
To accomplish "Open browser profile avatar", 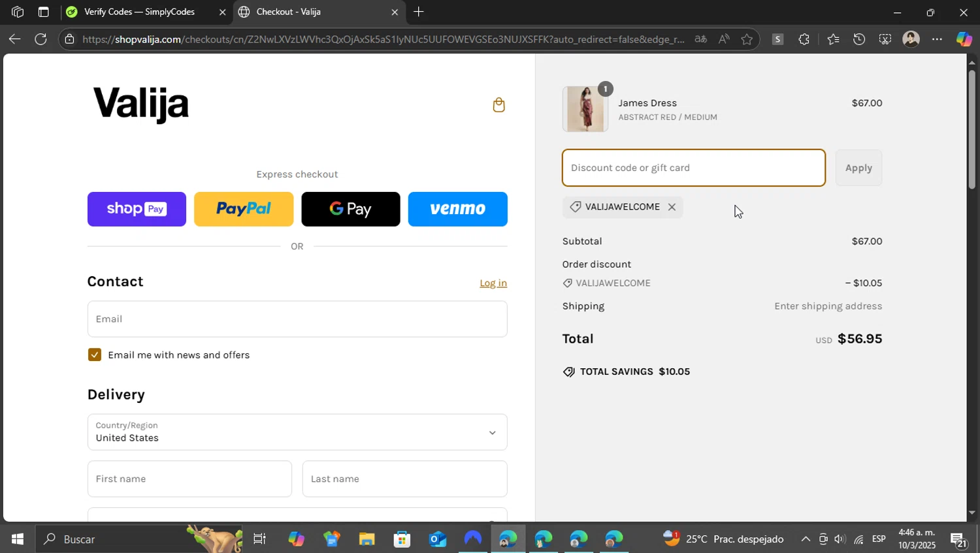I will coord(911,39).
